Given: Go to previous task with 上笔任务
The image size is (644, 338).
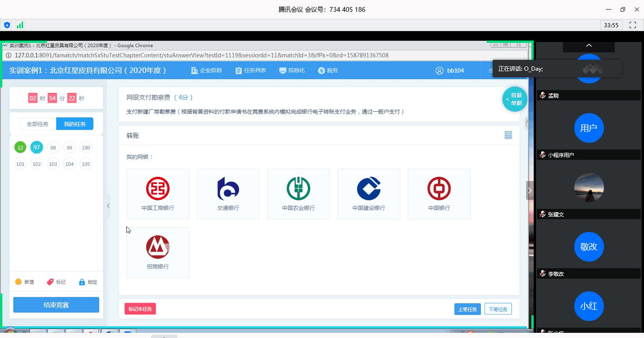Looking at the screenshot, I should pyautogui.click(x=468, y=309).
